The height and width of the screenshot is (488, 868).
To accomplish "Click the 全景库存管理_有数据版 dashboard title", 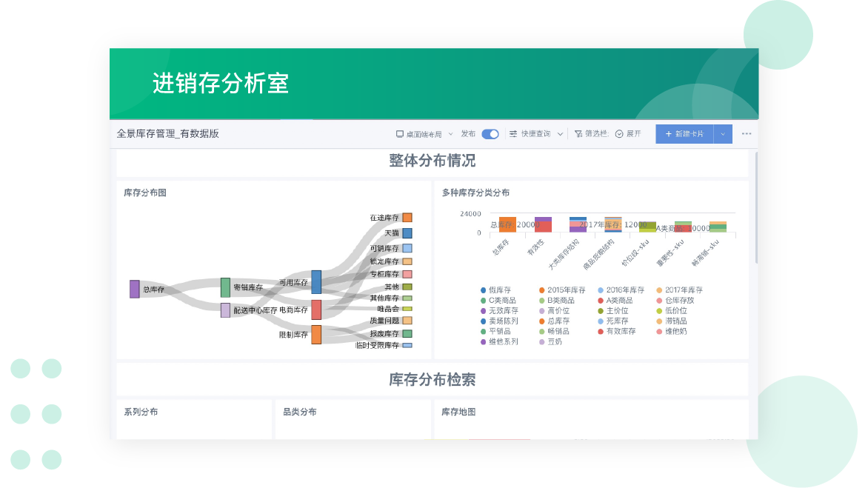I will (167, 134).
